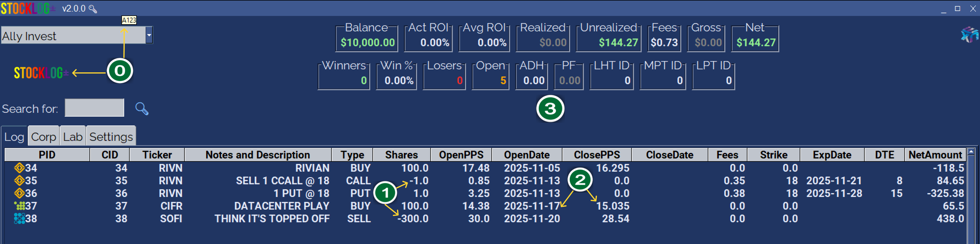
Task: Click the magnifying glass search icon
Action: point(141,109)
